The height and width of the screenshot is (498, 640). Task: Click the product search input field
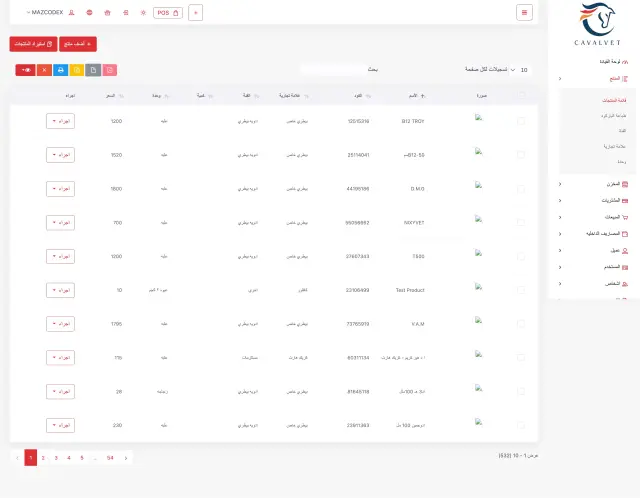333,69
